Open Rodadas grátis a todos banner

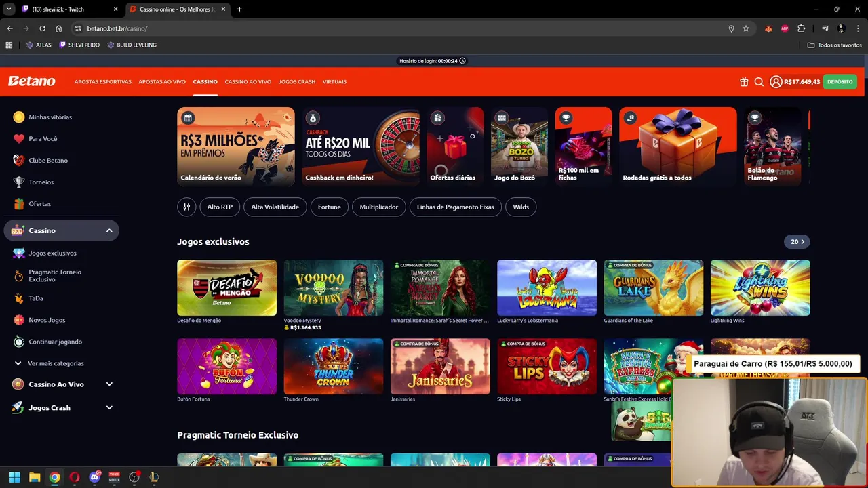[x=678, y=146]
